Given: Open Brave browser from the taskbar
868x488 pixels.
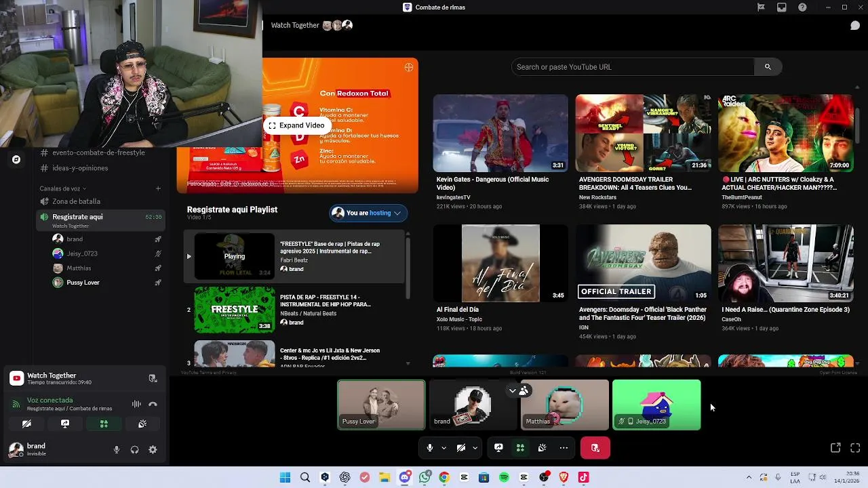Looking at the screenshot, I should (x=564, y=477).
